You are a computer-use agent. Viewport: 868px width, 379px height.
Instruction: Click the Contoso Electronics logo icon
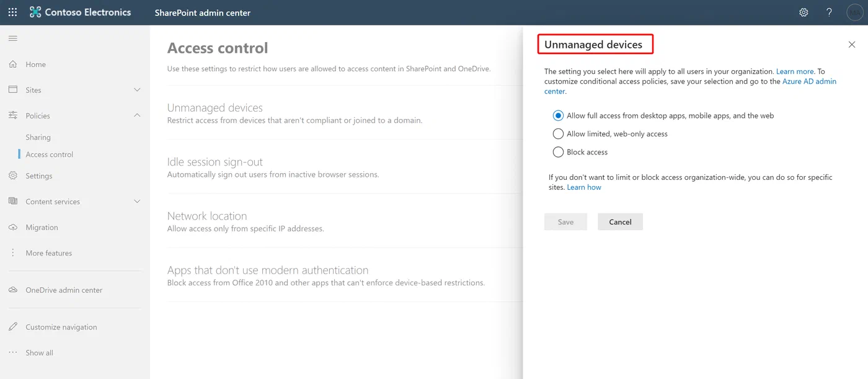35,12
